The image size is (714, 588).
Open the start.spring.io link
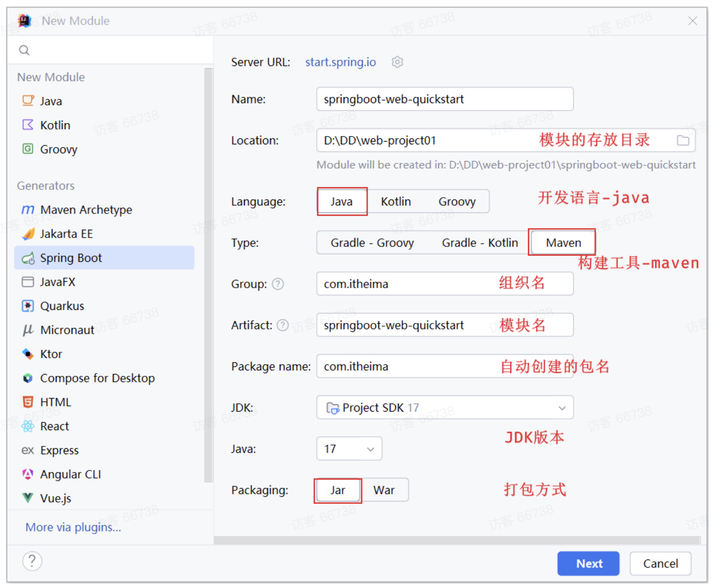[340, 62]
